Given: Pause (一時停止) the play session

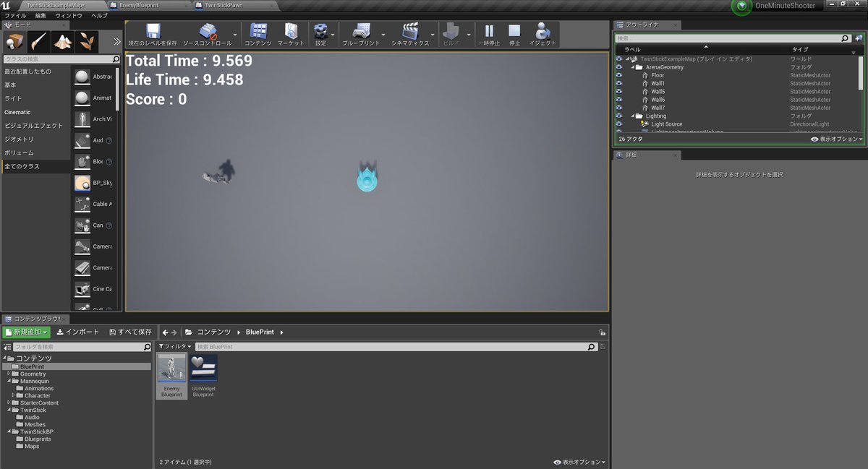Looking at the screenshot, I should coord(489,34).
